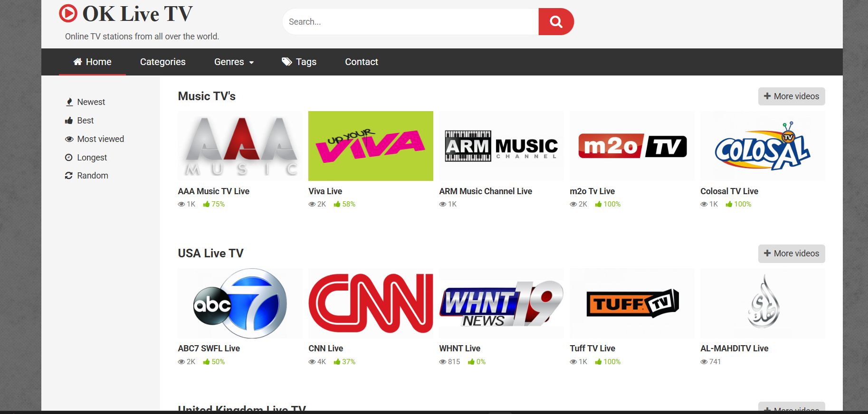Click the m2o Tv Live title
Viewport: 868px width, 414px height.
tap(592, 191)
